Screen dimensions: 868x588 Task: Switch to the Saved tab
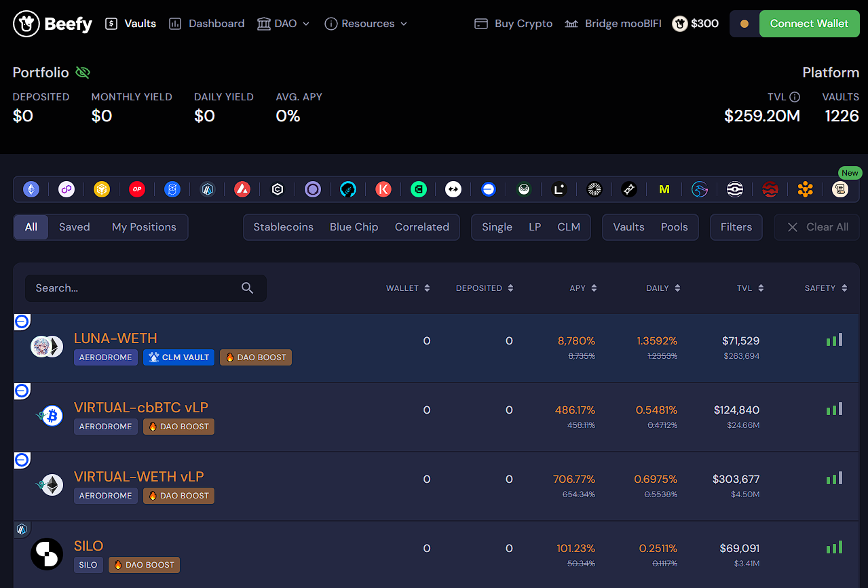(x=74, y=227)
